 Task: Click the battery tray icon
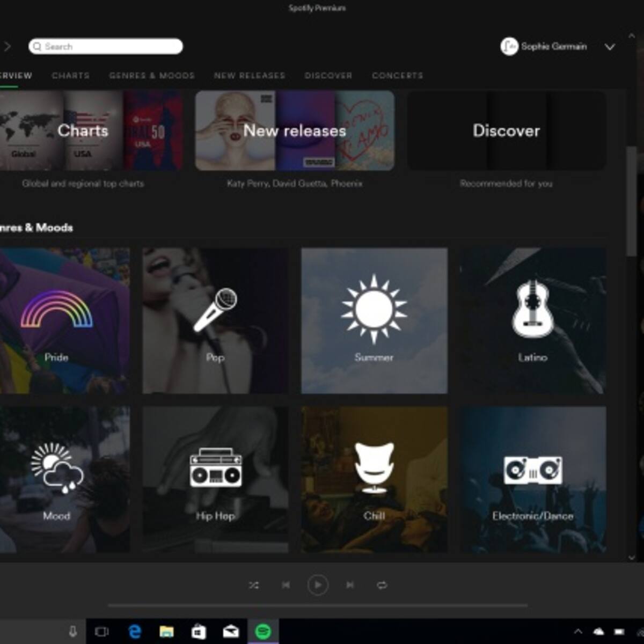click(619, 632)
